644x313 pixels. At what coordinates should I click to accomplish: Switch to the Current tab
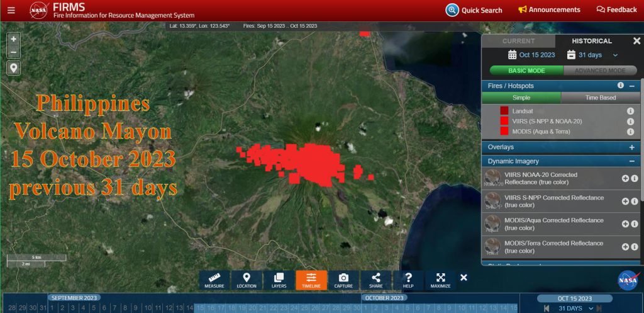point(518,41)
